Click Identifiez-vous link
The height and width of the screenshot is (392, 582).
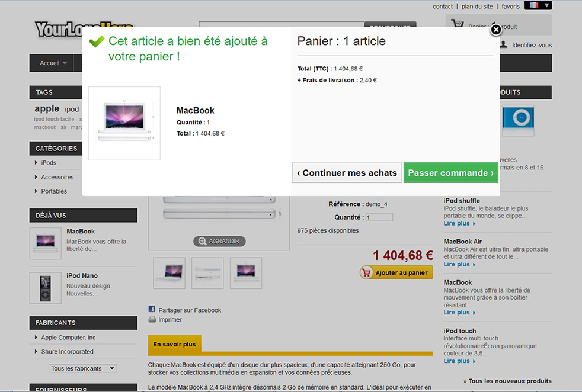click(x=532, y=45)
